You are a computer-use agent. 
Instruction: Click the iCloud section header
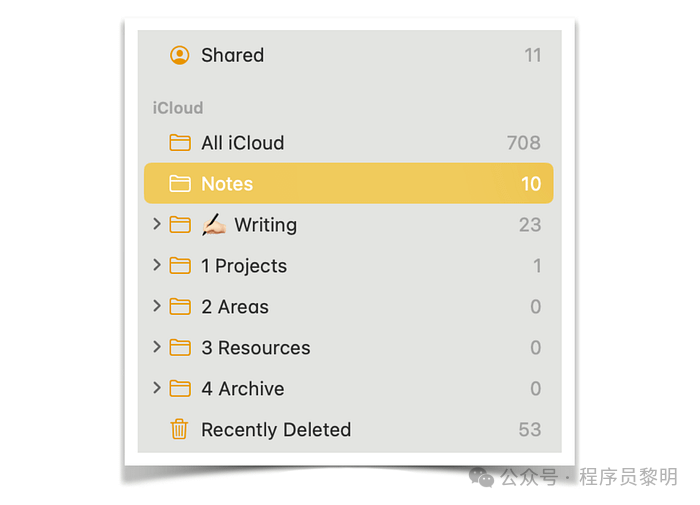pos(178,108)
